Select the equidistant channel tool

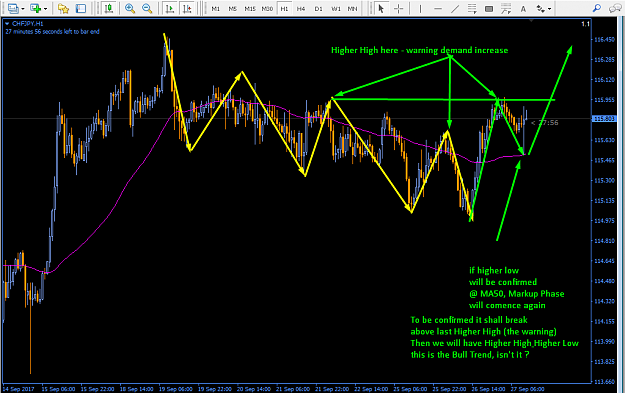tap(472, 8)
